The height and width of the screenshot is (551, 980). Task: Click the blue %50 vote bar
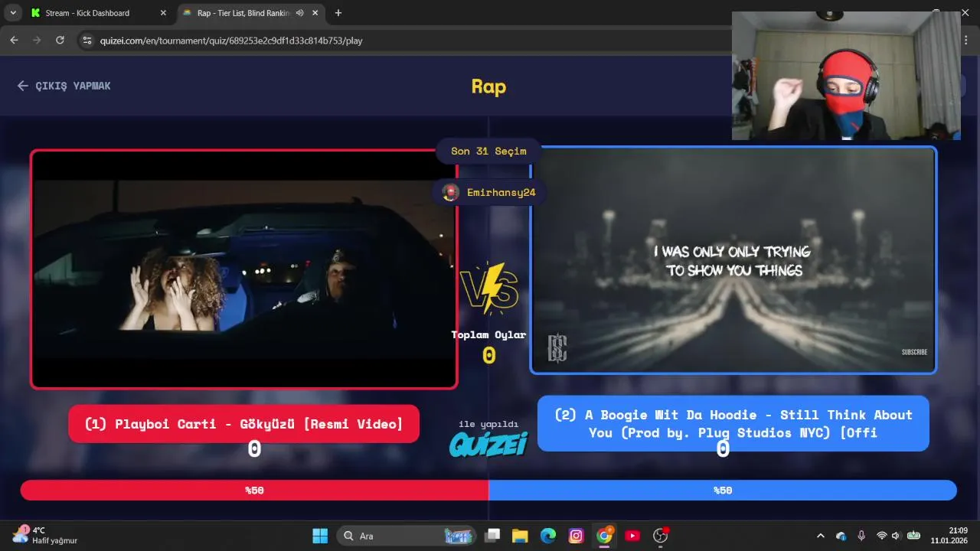point(723,491)
